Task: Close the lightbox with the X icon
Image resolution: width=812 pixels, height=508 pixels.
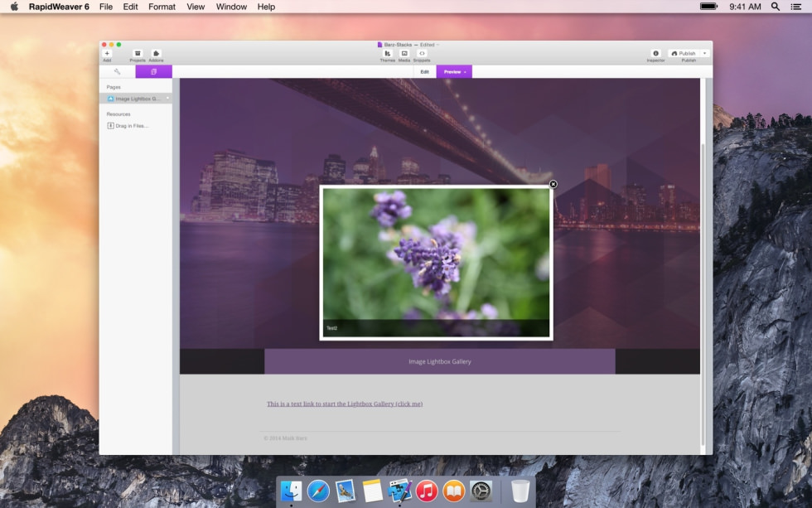Action: pyautogui.click(x=553, y=184)
